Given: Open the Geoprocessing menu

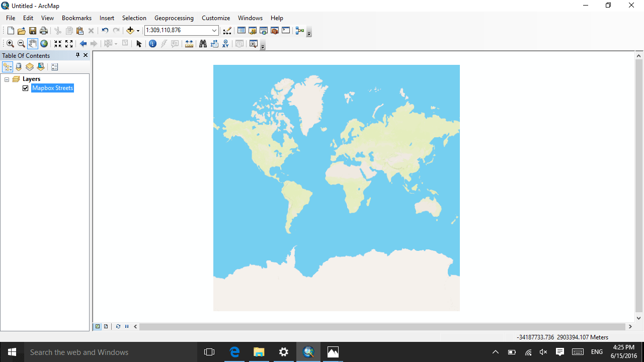Looking at the screenshot, I should 174,18.
